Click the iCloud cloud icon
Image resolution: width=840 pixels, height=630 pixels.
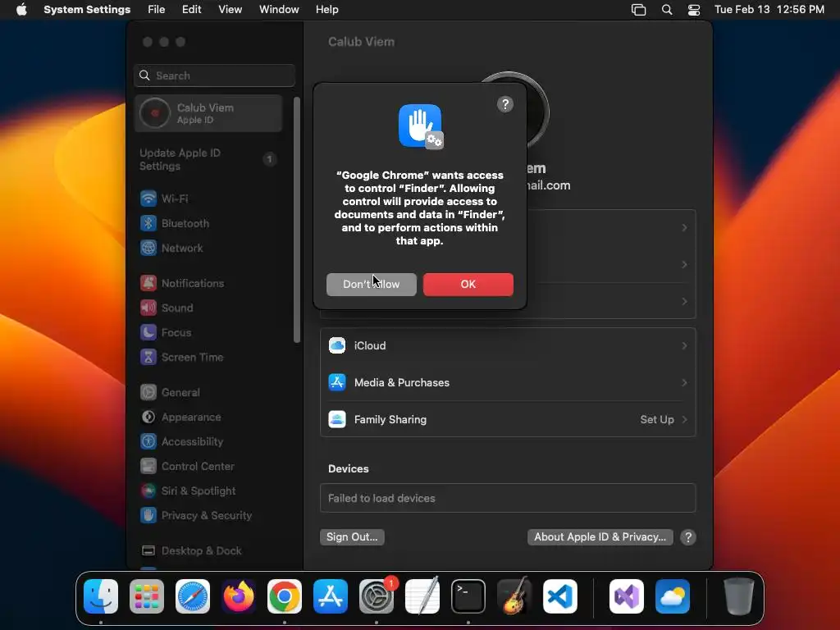pyautogui.click(x=337, y=345)
